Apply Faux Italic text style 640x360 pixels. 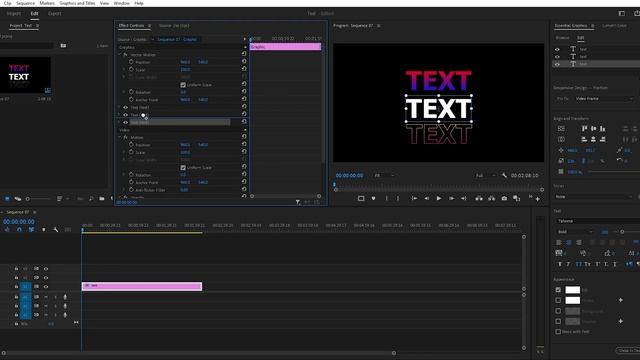[567, 264]
